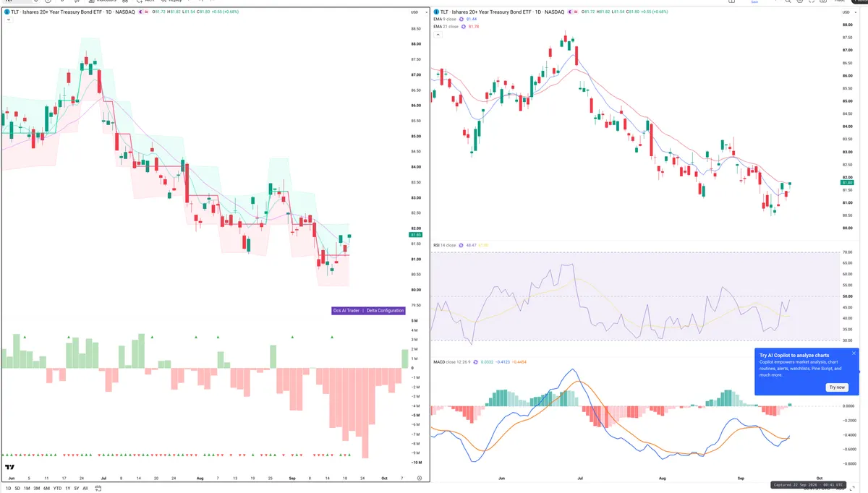Viewport: 868px width, 493px height.
Task: Select the 1D time range button
Action: click(x=8, y=489)
